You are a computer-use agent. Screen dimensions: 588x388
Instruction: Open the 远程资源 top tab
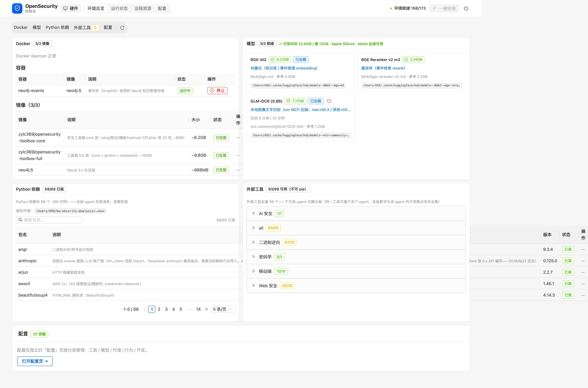(x=143, y=8)
